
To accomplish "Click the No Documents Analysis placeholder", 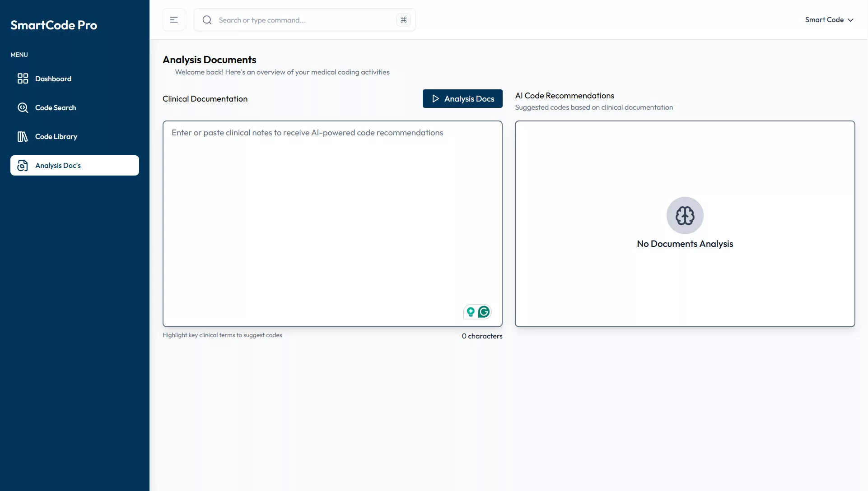I will (685, 244).
